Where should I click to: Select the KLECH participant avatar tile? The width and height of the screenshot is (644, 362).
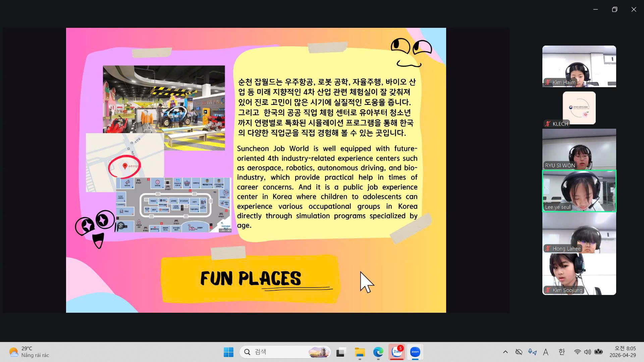[579, 108]
